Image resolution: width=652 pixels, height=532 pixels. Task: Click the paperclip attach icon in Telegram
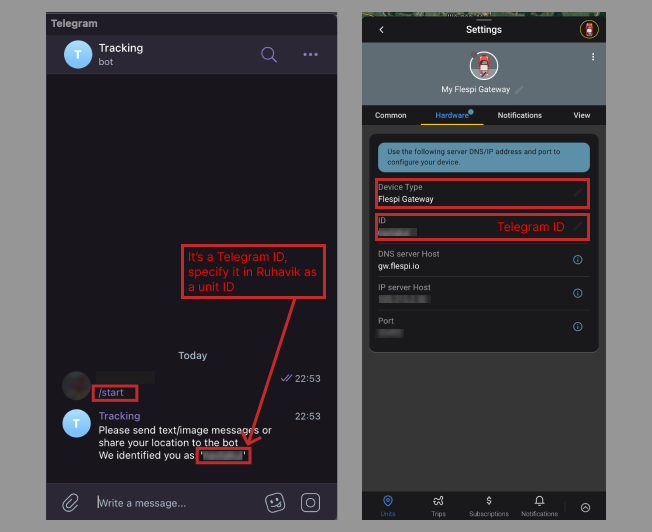70,502
